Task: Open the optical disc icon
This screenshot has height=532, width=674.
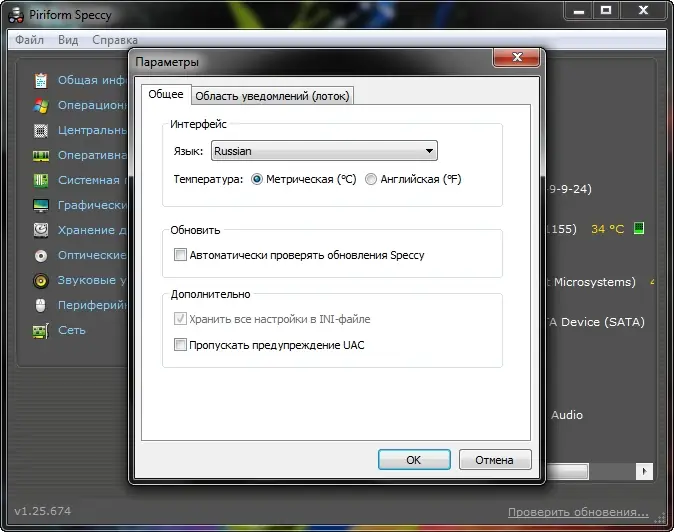Action: 41,256
